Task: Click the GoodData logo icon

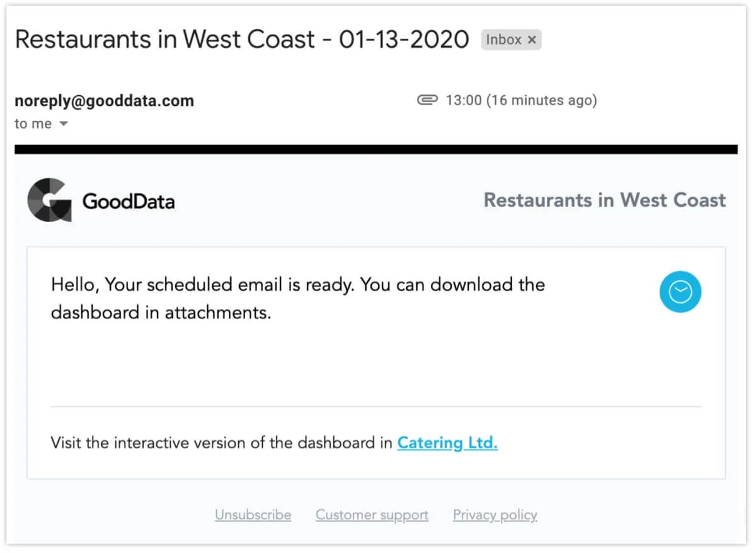Action: [x=49, y=200]
